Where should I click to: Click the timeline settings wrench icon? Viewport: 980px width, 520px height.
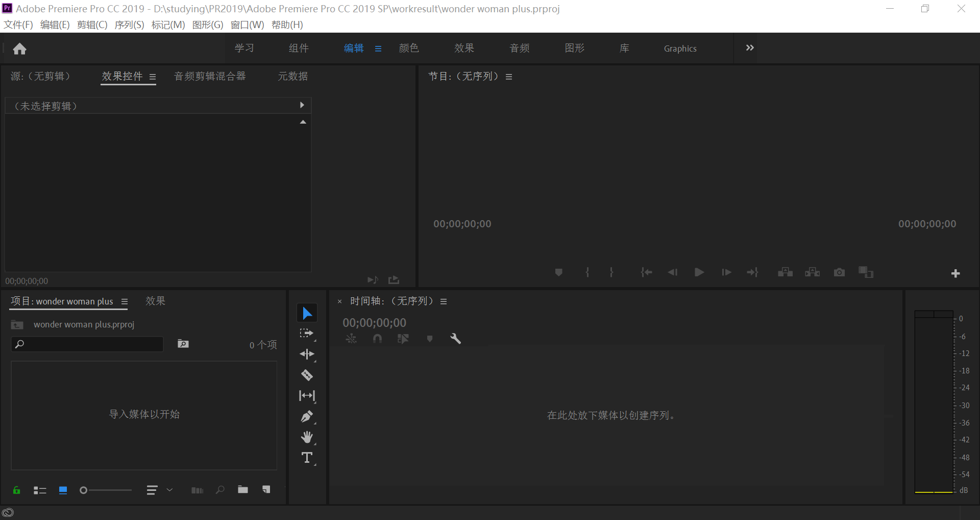[x=455, y=339]
